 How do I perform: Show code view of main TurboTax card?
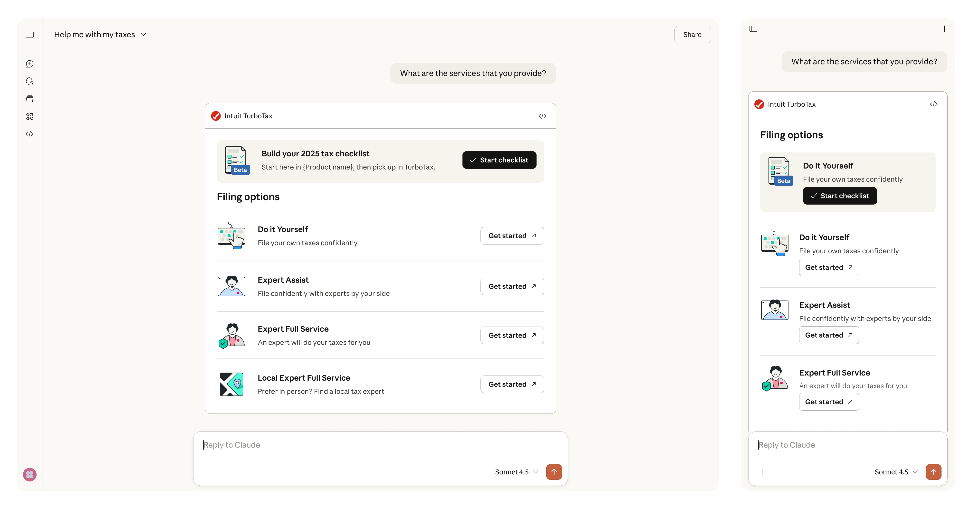542,116
